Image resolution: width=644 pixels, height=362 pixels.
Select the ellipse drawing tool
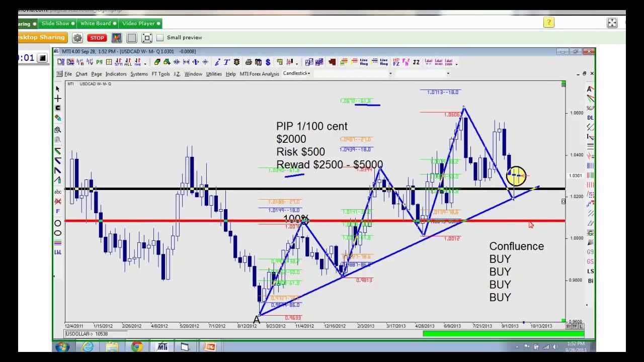(x=58, y=233)
